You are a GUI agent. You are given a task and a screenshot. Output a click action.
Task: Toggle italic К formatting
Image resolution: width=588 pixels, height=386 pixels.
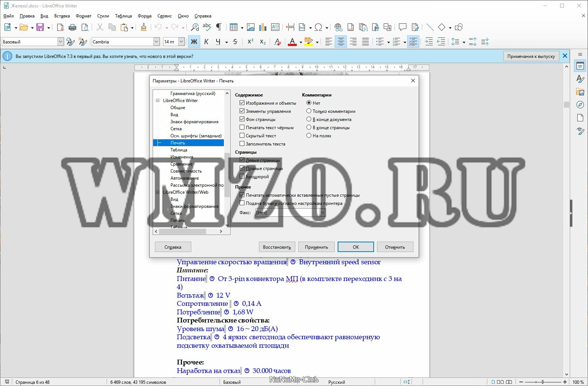[206, 42]
